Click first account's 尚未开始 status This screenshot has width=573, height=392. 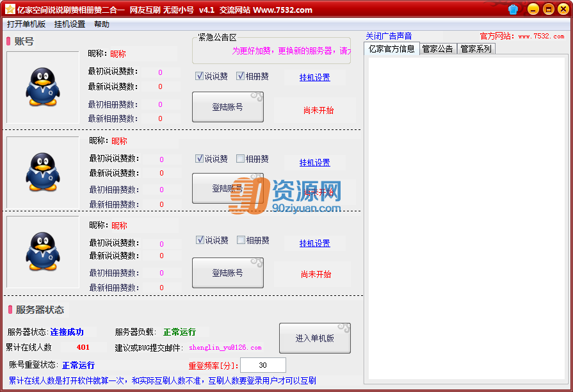tap(318, 110)
